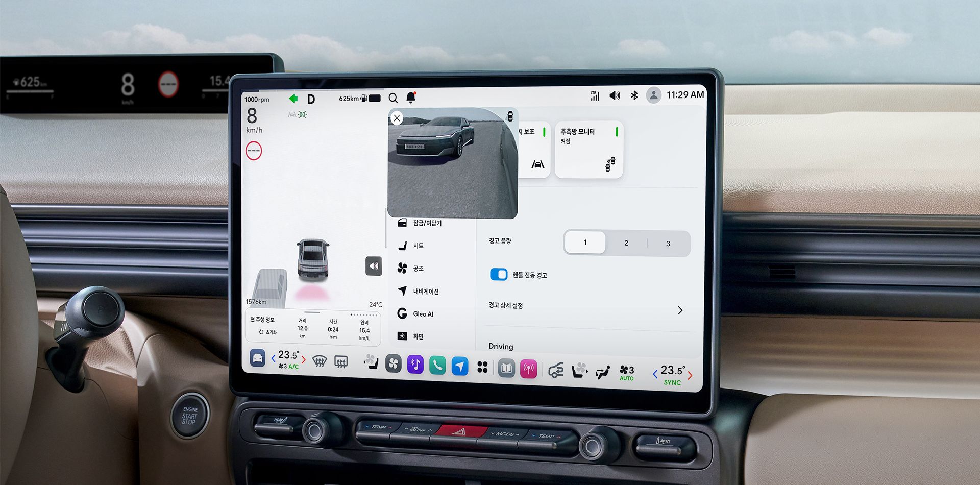The image size is (980, 485).
Task: Select warning volume level 2
Action: coord(626,243)
